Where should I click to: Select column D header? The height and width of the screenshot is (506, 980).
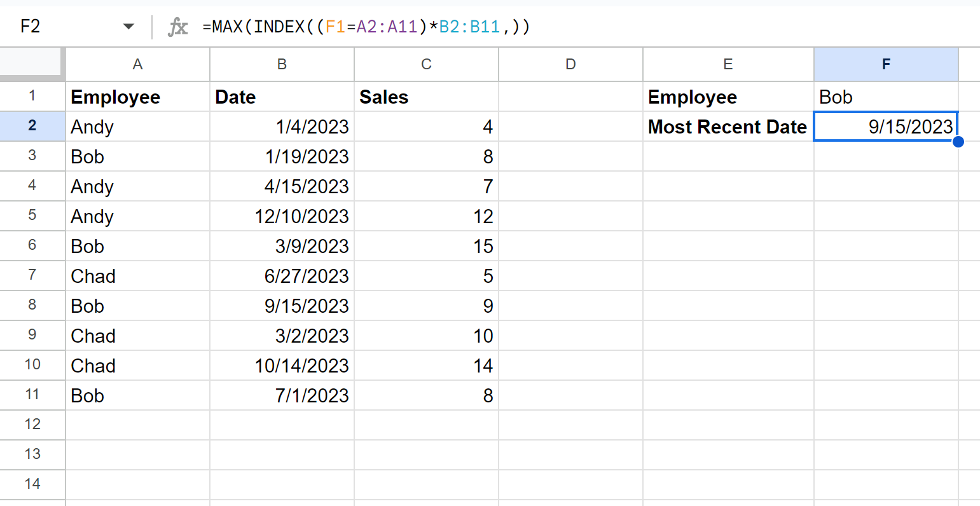(570, 64)
